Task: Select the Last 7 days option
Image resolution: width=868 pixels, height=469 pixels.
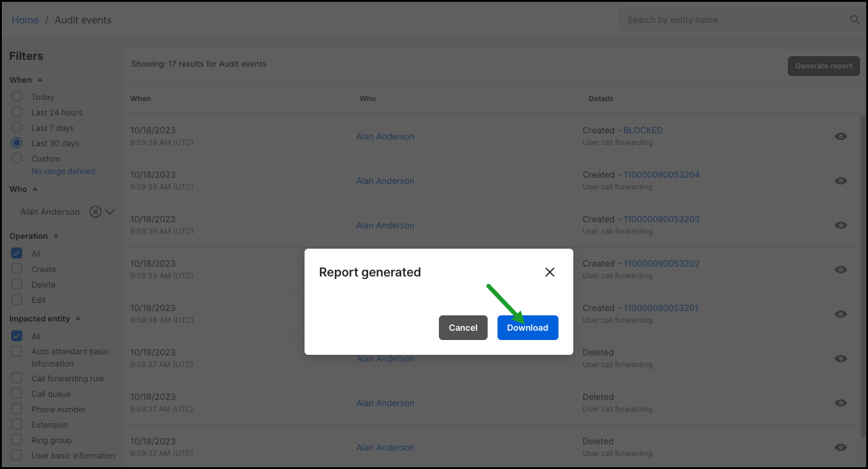Action: point(17,128)
